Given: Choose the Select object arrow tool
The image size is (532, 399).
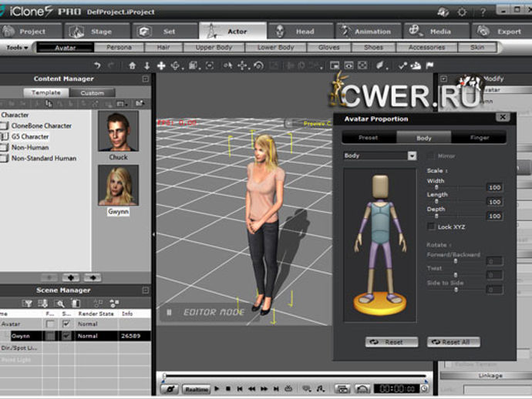Looking at the screenshot, I should [x=227, y=65].
